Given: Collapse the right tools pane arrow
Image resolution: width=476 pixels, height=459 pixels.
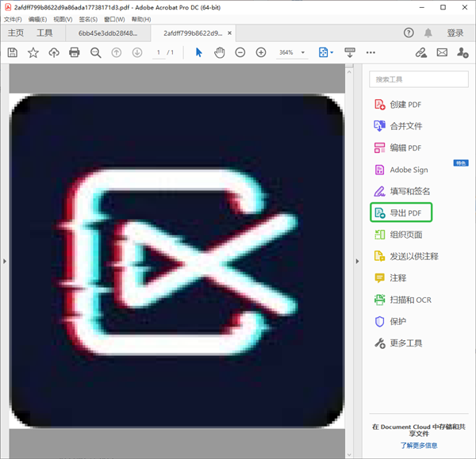Looking at the screenshot, I should tap(357, 261).
